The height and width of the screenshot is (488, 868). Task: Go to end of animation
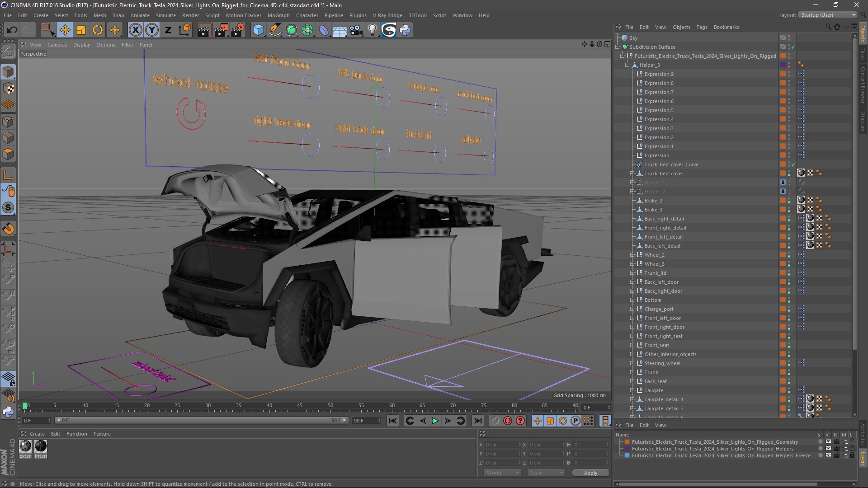tap(477, 421)
